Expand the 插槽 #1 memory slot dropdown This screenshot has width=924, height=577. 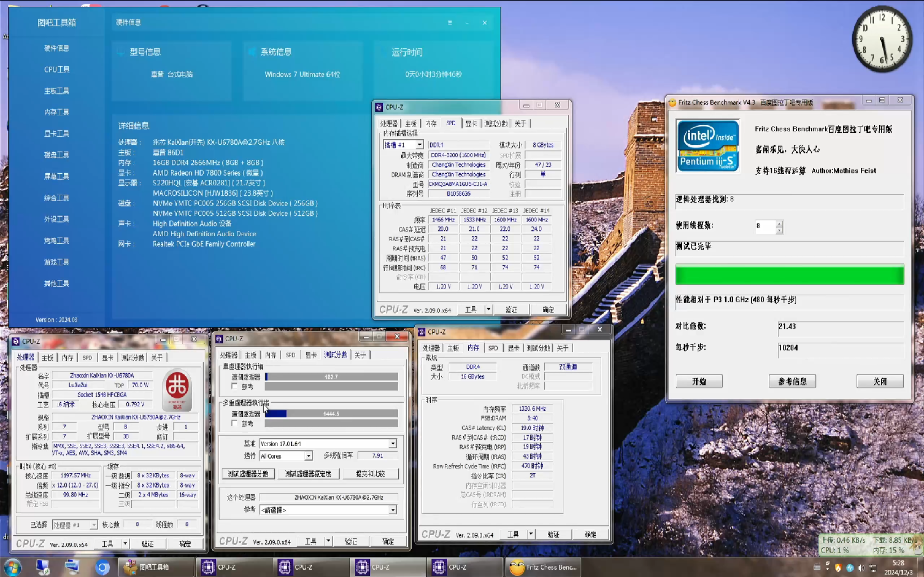pyautogui.click(x=420, y=145)
